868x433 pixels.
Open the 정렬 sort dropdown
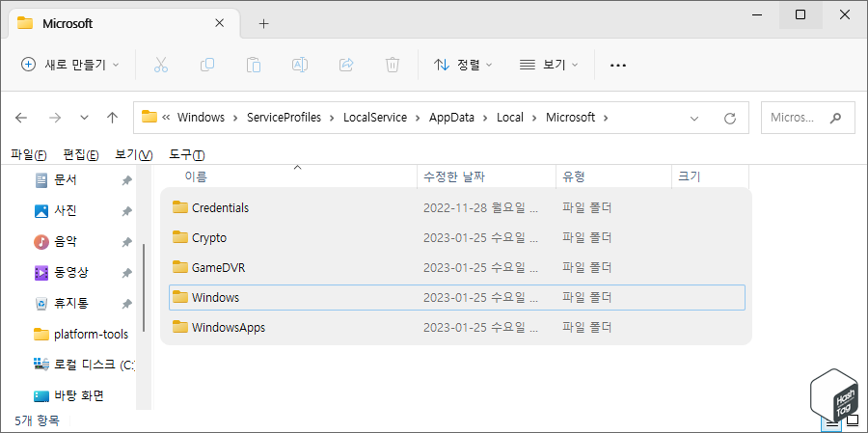[x=463, y=65]
